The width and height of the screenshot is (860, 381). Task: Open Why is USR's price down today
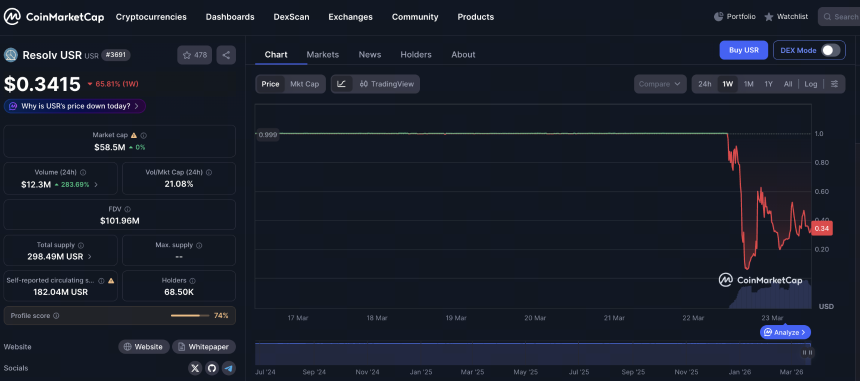(x=75, y=106)
